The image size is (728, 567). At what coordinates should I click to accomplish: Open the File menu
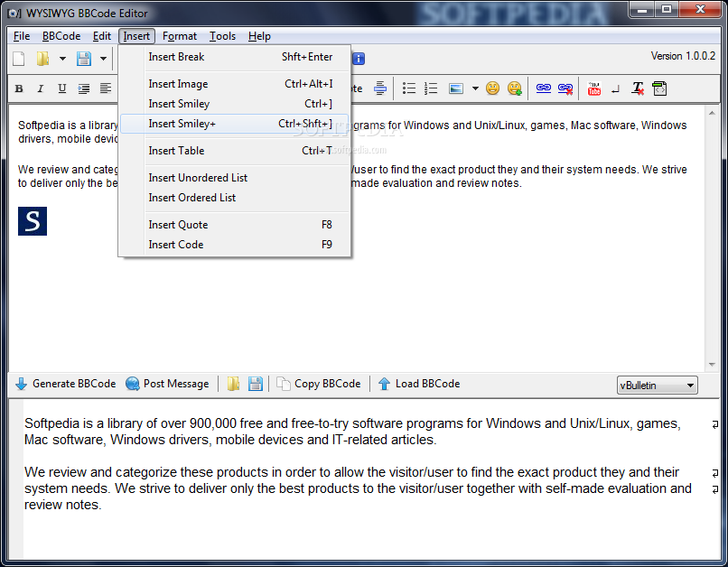tap(22, 36)
